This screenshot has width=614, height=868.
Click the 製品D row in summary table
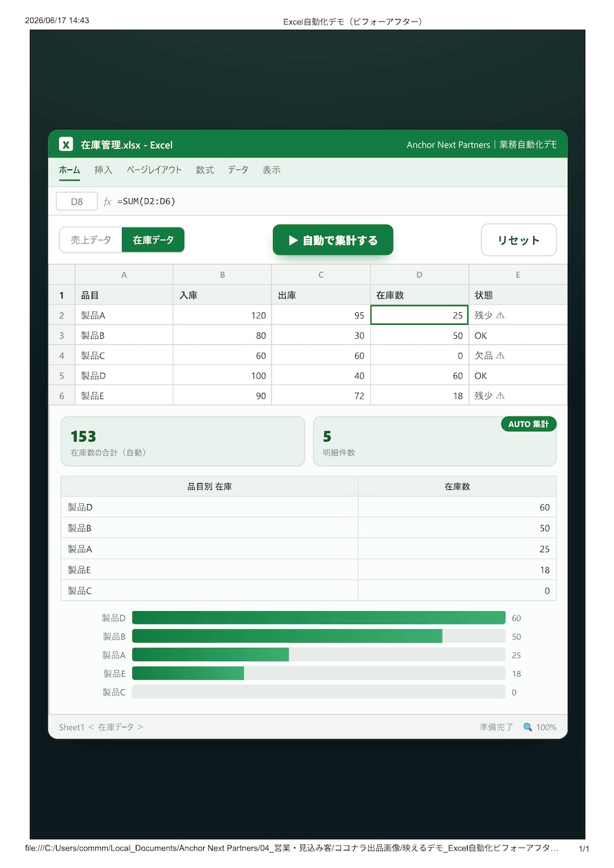309,507
